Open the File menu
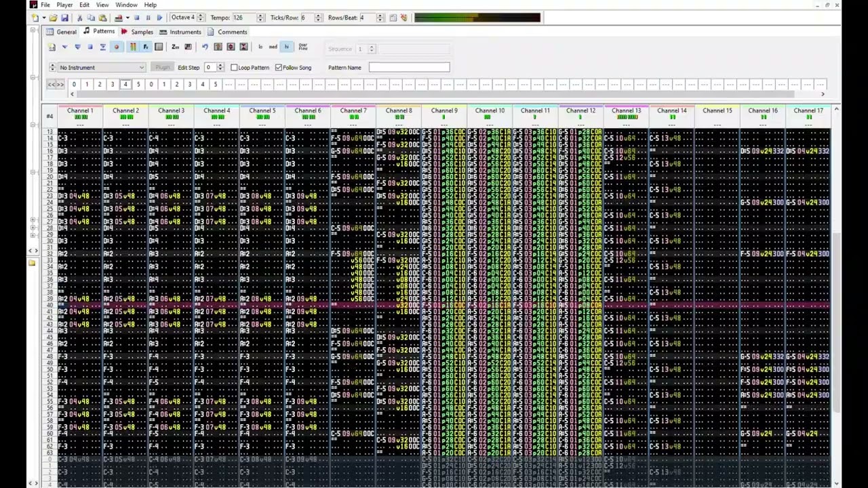The width and height of the screenshot is (868, 488). click(45, 5)
